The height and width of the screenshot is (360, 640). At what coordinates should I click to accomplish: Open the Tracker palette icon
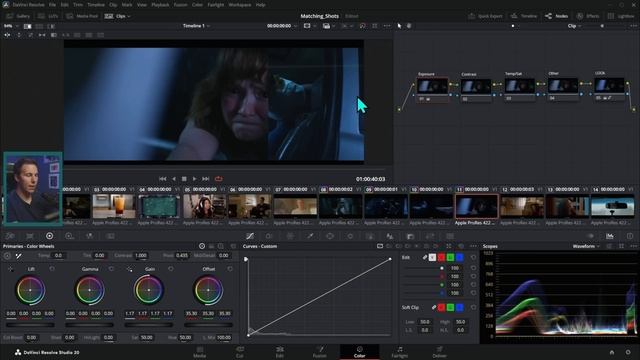[350, 236]
